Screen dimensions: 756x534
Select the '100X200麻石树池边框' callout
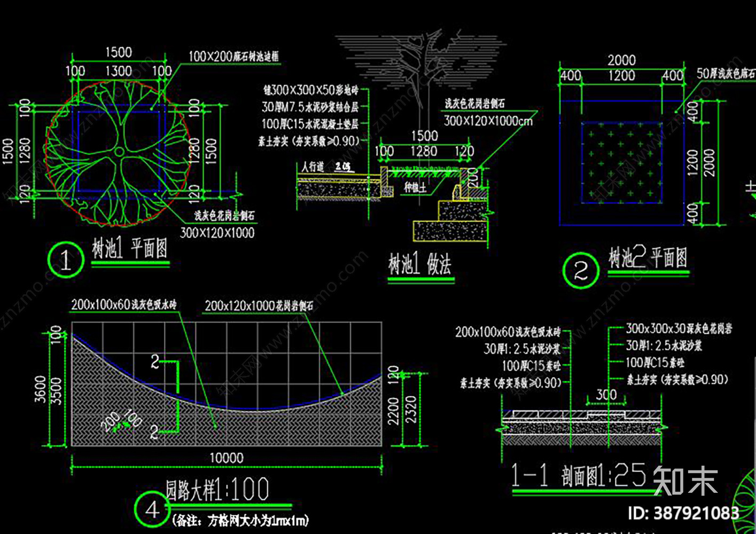(x=233, y=56)
